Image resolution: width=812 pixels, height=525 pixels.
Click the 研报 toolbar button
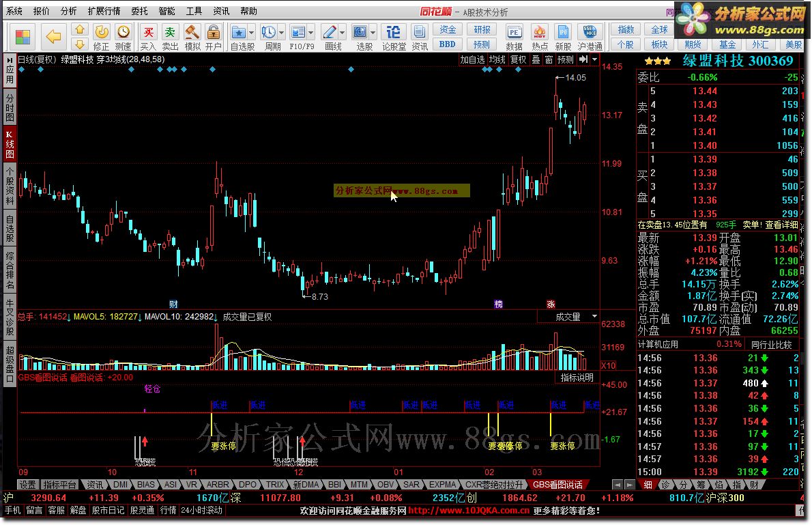pyautogui.click(x=482, y=29)
